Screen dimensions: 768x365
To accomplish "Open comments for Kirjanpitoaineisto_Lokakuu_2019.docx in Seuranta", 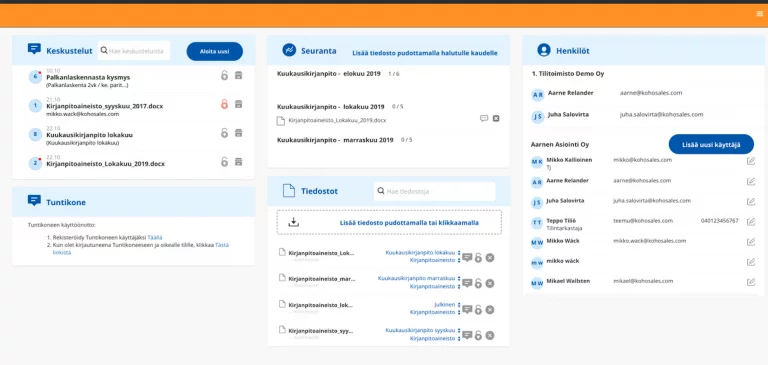I will point(484,119).
